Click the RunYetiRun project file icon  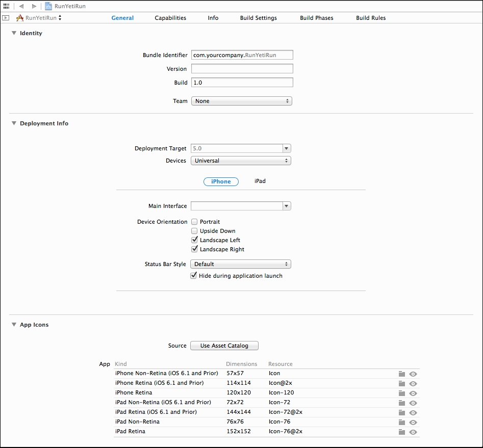48,6
